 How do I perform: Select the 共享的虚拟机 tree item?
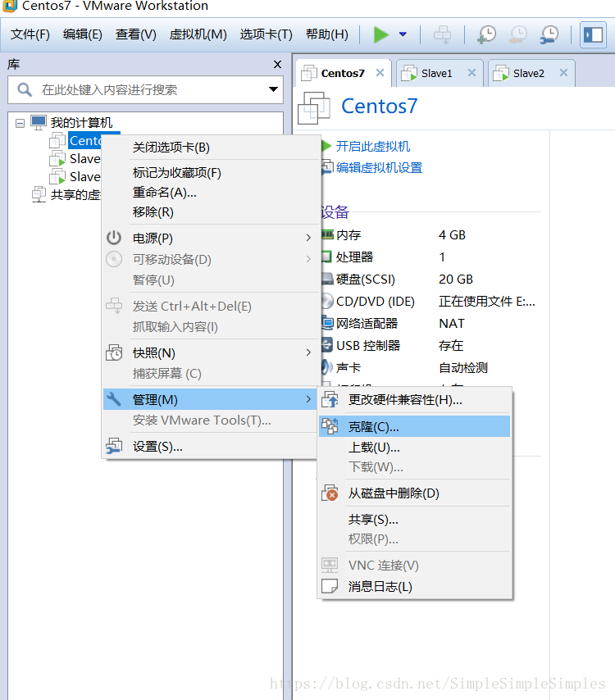(x=75, y=194)
